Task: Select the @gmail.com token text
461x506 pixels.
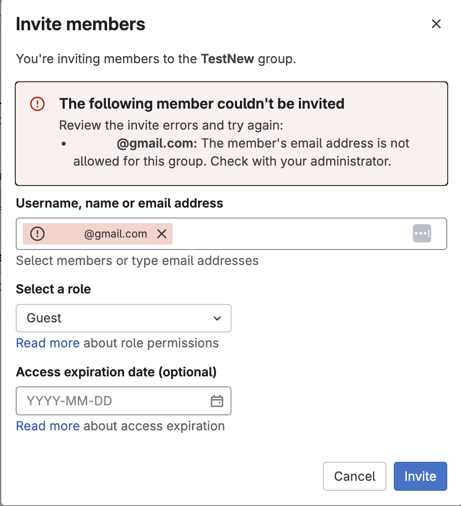Action: 115,234
